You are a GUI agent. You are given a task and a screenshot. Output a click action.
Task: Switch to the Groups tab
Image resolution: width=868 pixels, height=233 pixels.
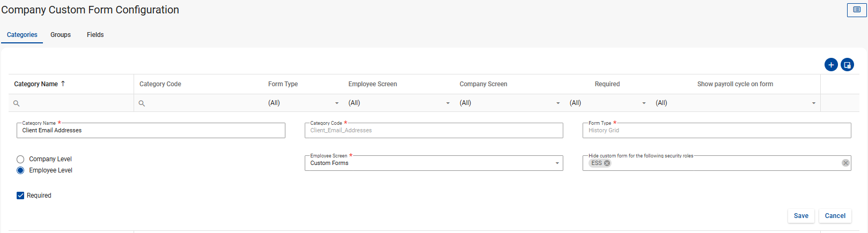click(x=61, y=35)
